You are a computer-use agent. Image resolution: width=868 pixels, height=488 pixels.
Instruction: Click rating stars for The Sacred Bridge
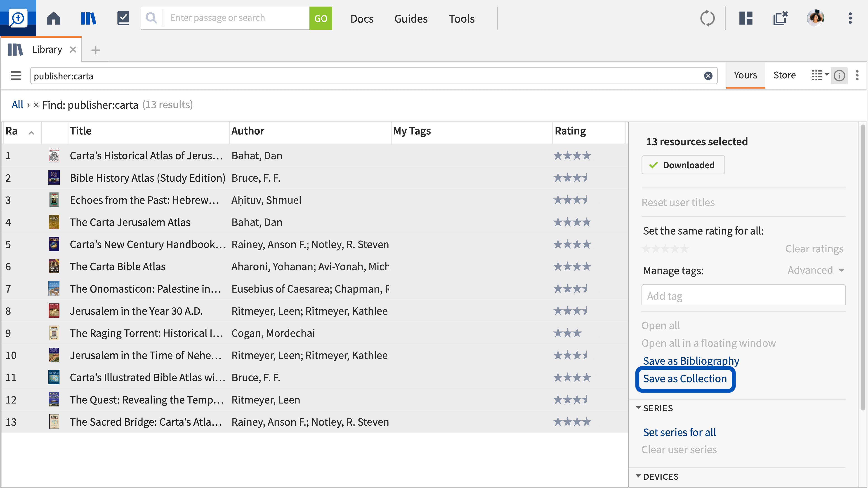(572, 422)
